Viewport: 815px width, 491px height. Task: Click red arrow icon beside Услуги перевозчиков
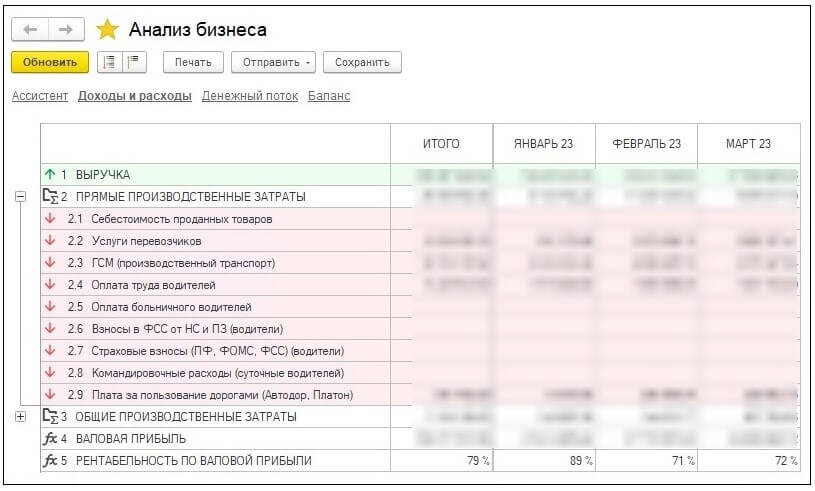(x=50, y=241)
